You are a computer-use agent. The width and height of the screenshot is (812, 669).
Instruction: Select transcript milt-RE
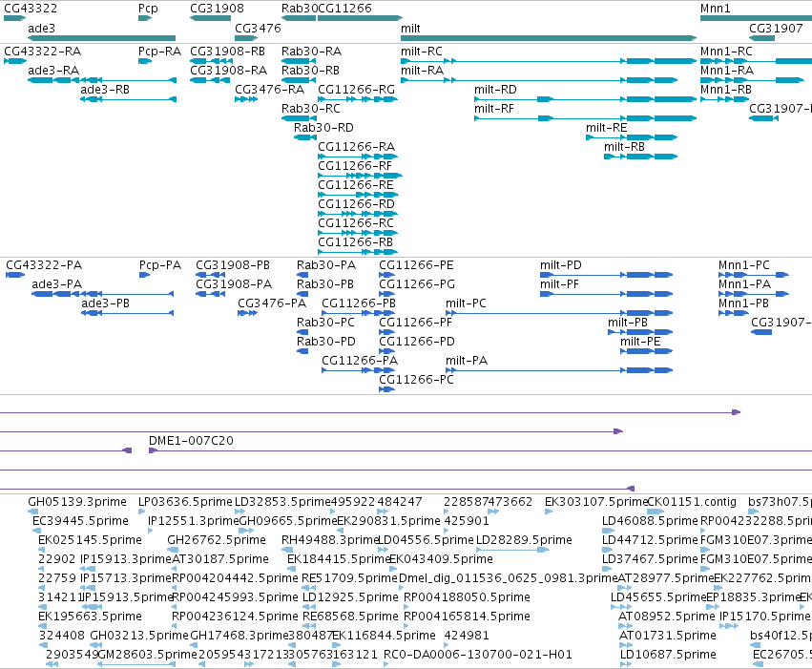tap(632, 137)
